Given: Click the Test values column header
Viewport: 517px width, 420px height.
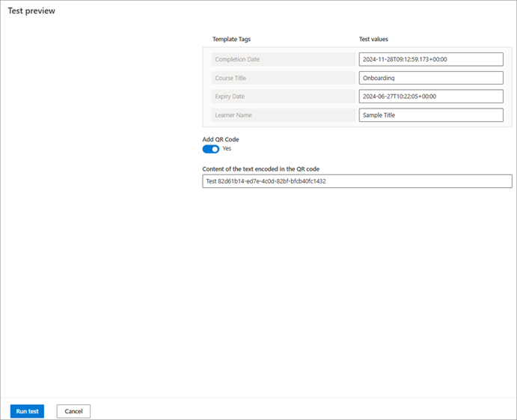Looking at the screenshot, I should click(373, 39).
